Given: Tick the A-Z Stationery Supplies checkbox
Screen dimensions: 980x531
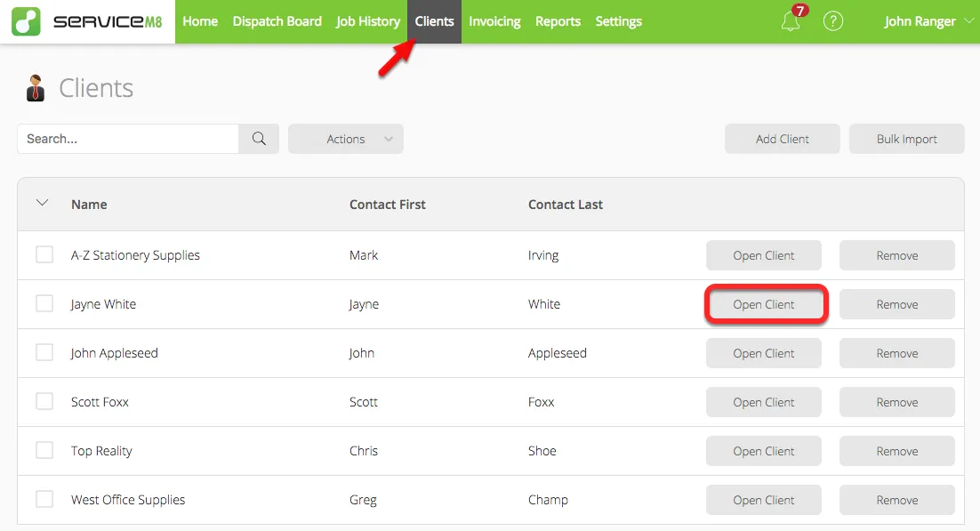Looking at the screenshot, I should point(44,255).
